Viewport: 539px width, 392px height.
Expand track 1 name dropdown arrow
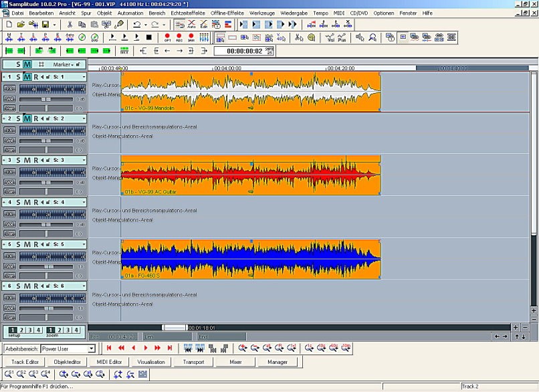tap(84, 77)
